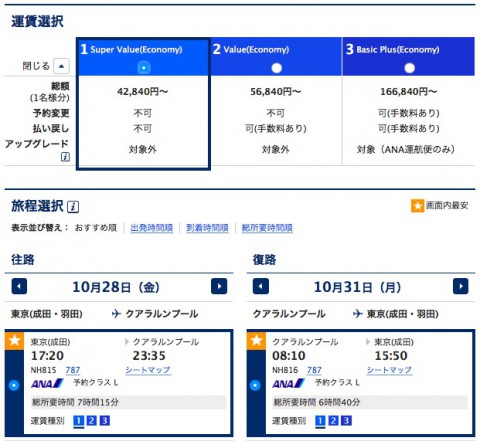Select the NH816 return flight radio button
This screenshot has height=441, width=480.
[255, 385]
